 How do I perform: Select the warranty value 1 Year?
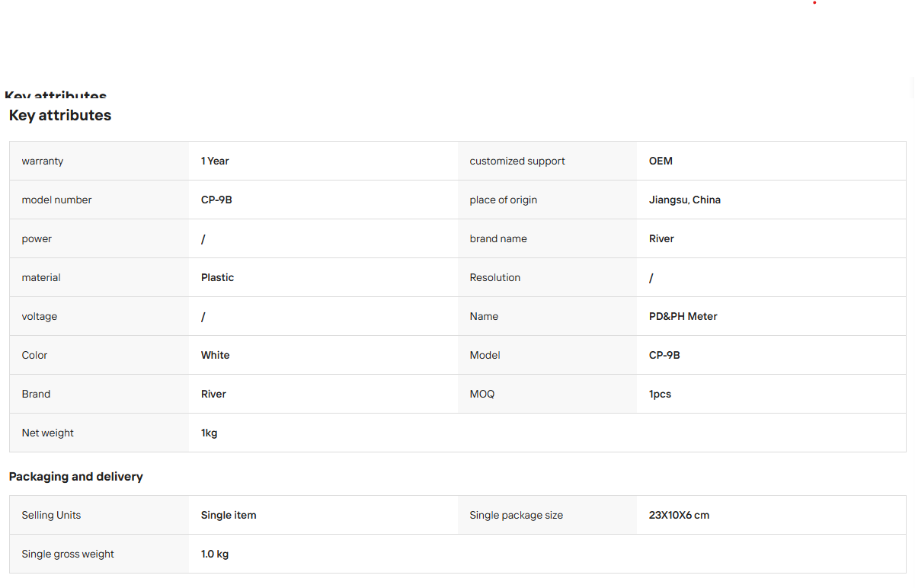pyautogui.click(x=215, y=161)
